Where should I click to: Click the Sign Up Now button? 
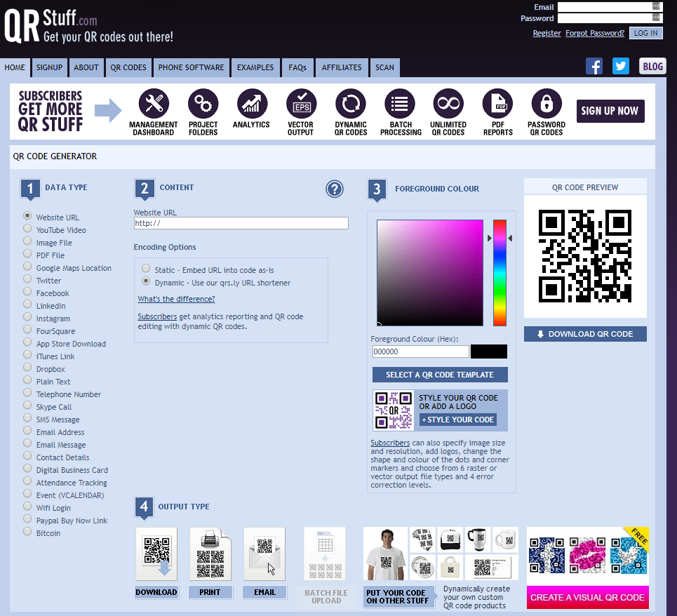(610, 111)
